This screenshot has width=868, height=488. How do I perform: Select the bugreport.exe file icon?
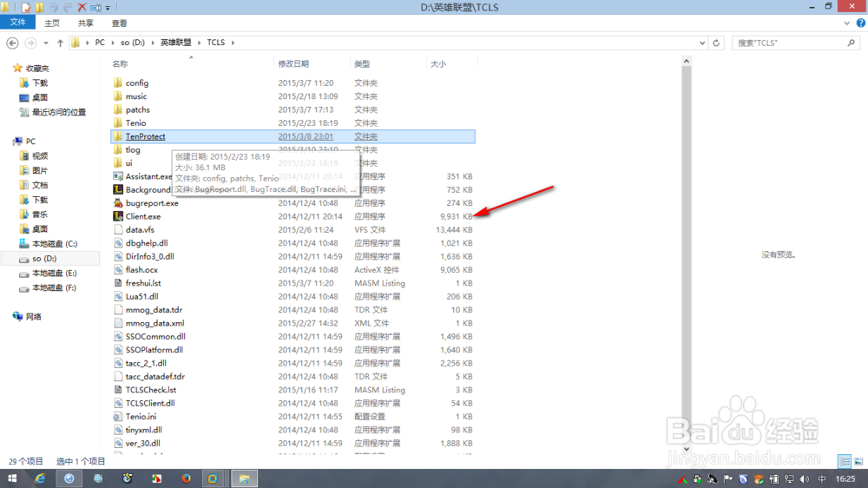click(118, 202)
